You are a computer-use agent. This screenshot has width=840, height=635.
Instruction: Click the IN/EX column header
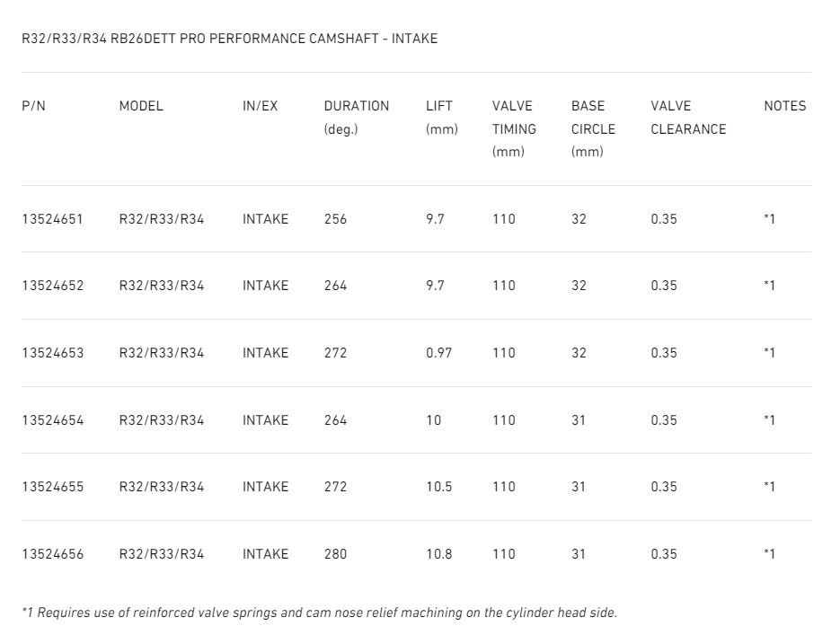pos(260,106)
